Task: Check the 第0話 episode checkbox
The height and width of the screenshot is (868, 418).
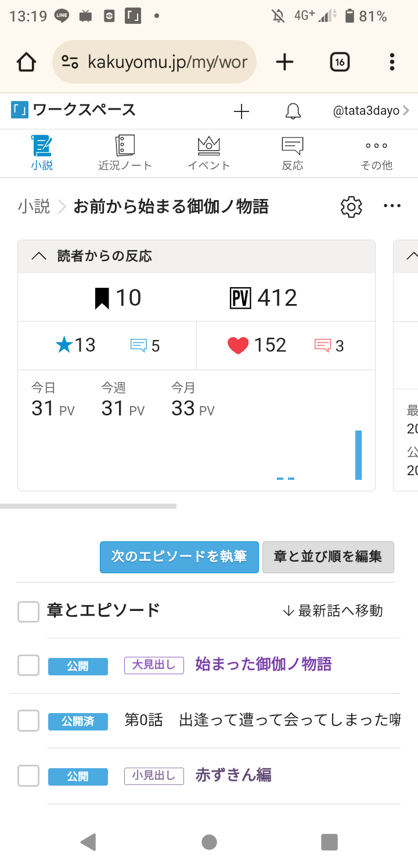Action: [x=28, y=721]
